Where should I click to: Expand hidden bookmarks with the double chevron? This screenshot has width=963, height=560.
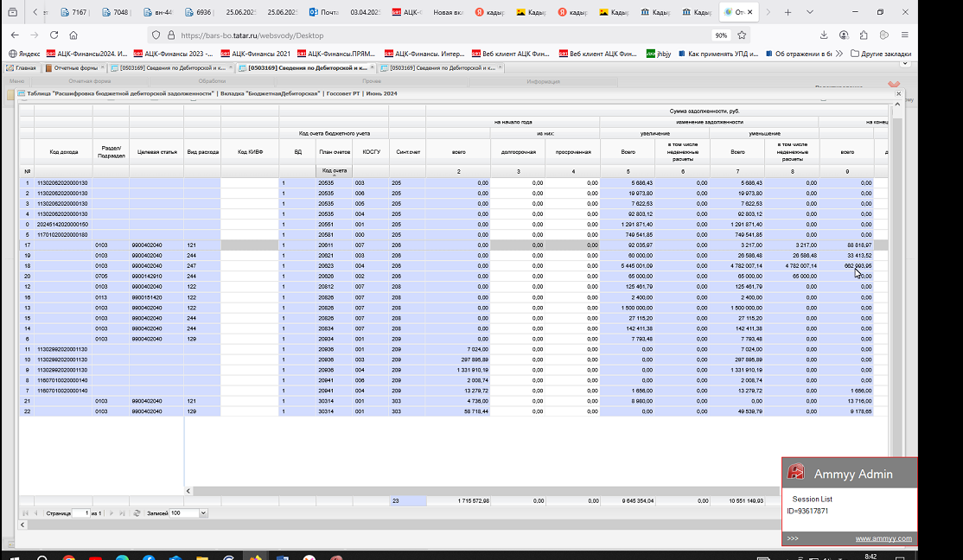[x=839, y=54]
